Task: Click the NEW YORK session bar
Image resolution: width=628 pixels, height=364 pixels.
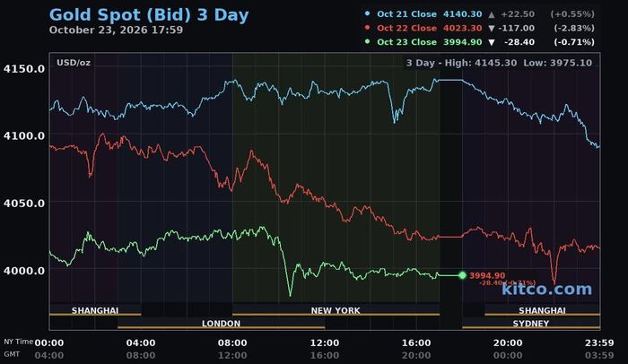Action: click(x=336, y=310)
